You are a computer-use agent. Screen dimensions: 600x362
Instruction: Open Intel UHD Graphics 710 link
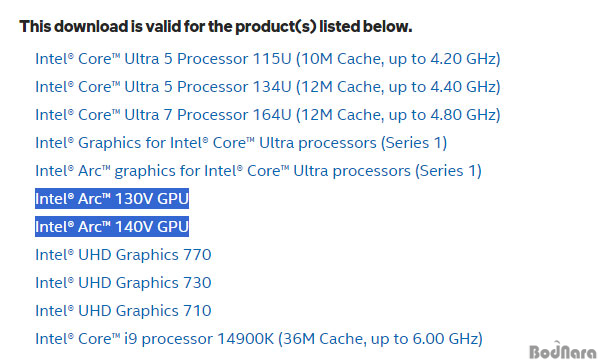(123, 311)
